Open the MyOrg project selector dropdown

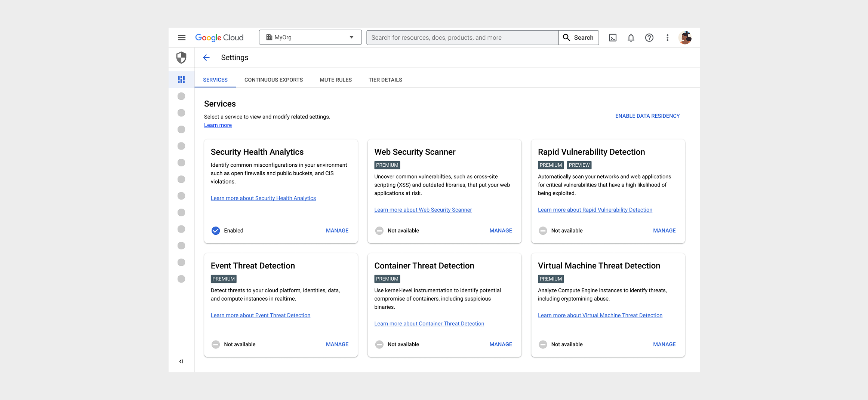coord(310,37)
